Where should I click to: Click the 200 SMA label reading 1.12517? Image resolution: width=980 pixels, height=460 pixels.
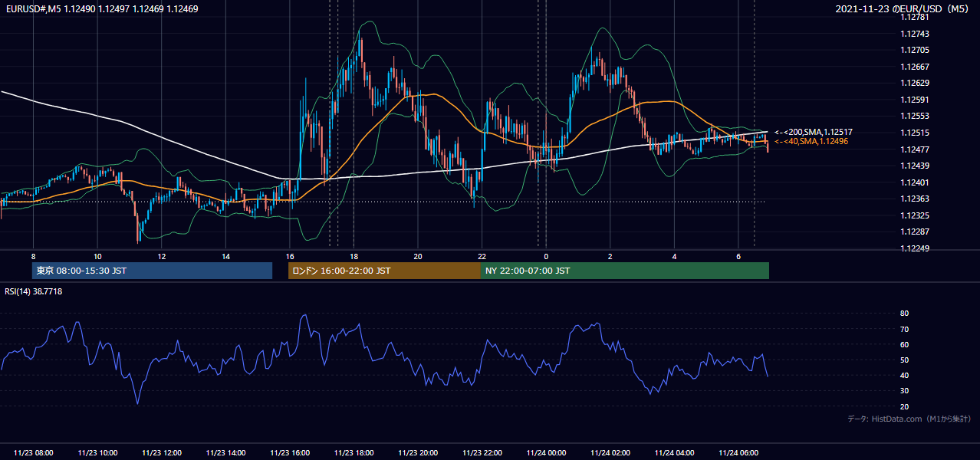pyautogui.click(x=814, y=133)
